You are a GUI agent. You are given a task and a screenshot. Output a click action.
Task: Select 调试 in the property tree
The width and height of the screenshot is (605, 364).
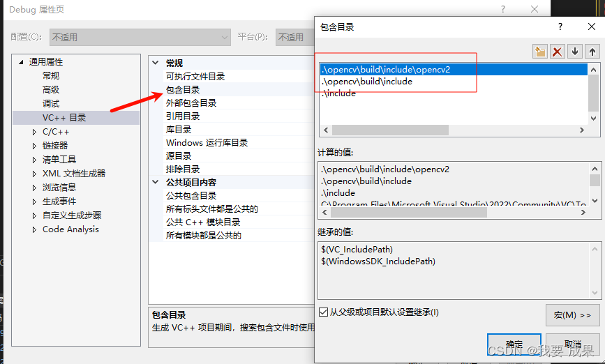click(x=51, y=104)
